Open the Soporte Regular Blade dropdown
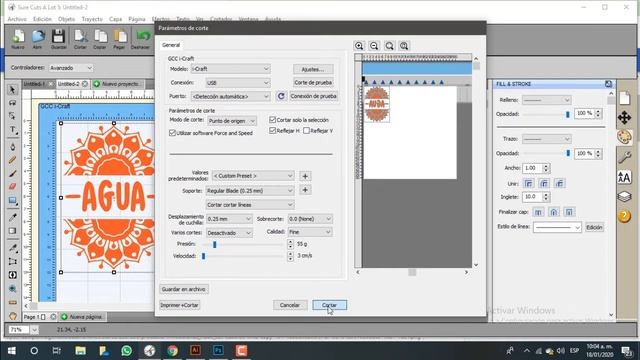640x360 pixels. click(250, 191)
